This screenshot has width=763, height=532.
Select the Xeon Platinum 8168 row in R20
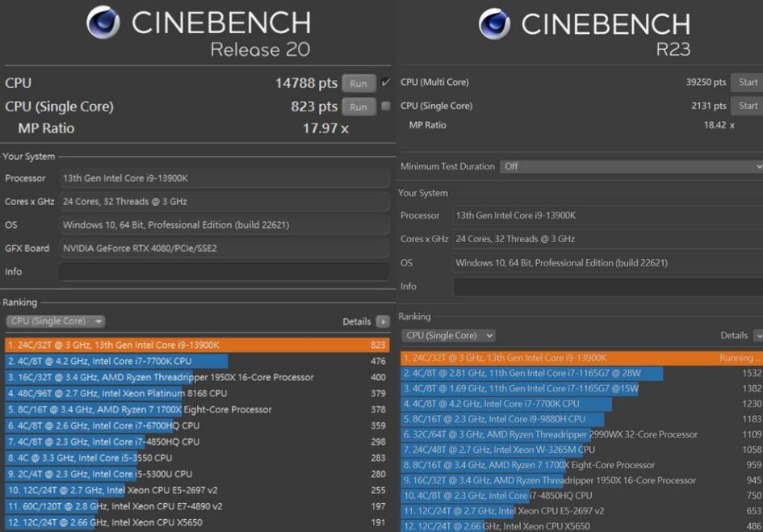(196, 393)
